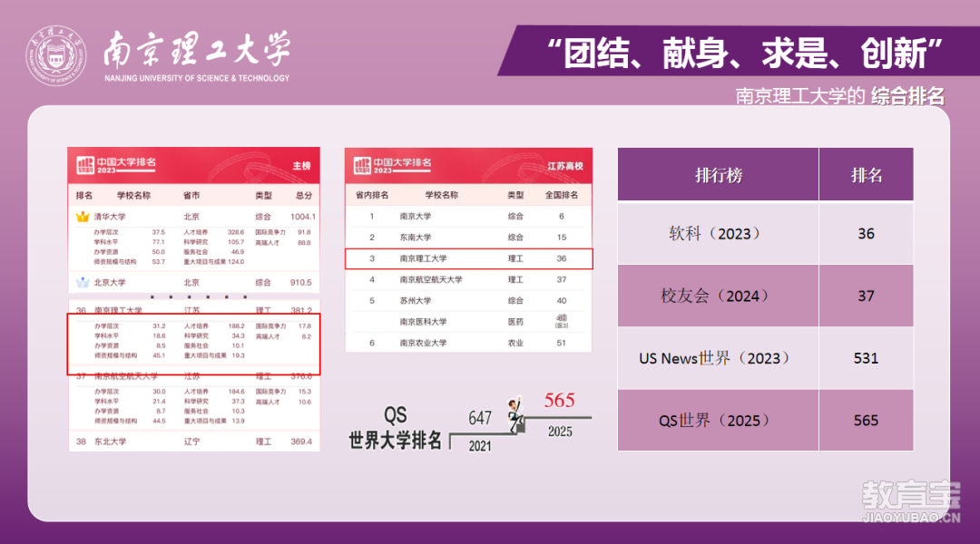
Task: Click 南京农业大学 in the Jiangsu table
Action: coord(423,343)
